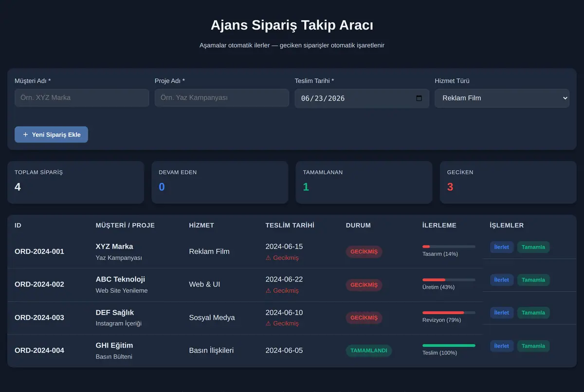Viewport: 584px width, 392px height.
Task: Open the Hizmet Türü dropdown
Action: (502, 98)
